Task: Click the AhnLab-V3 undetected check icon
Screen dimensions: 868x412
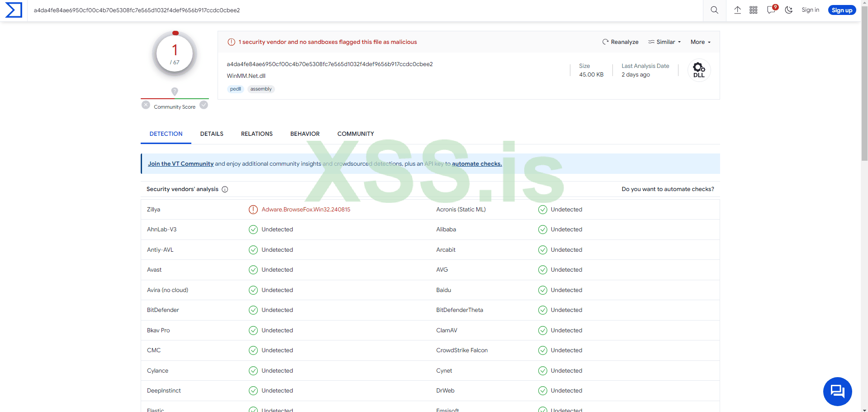Action: [x=253, y=230]
